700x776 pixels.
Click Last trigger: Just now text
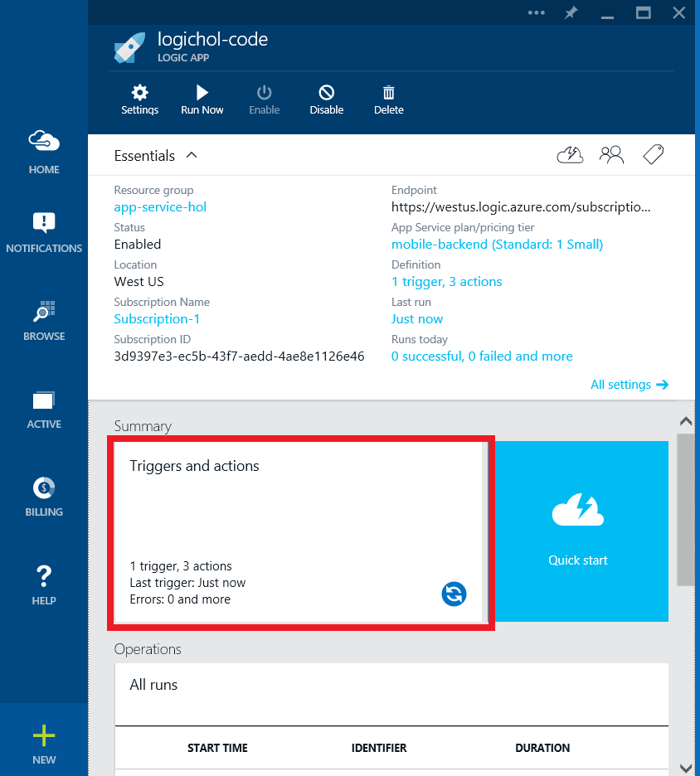(187, 583)
